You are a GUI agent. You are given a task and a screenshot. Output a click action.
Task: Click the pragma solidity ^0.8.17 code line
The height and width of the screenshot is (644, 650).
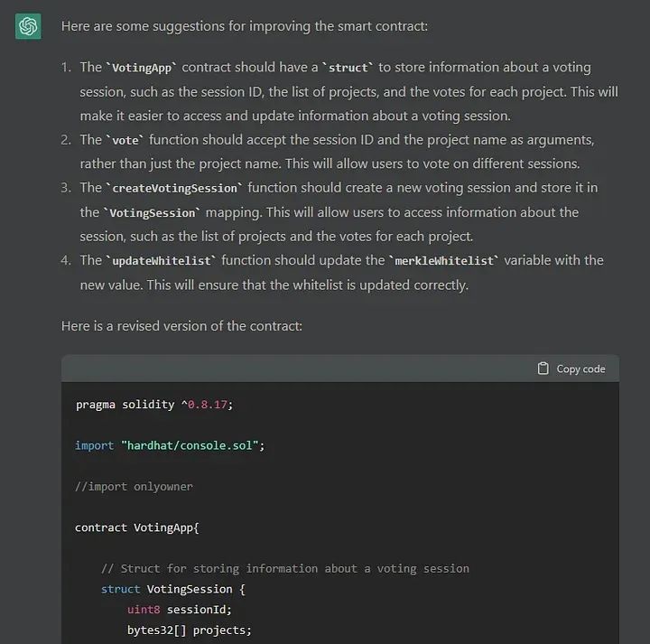click(154, 405)
